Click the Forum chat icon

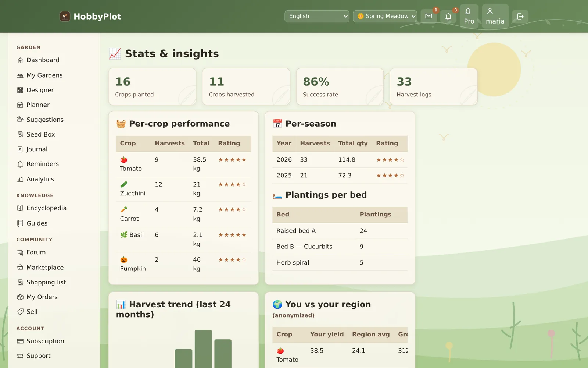tap(20, 252)
